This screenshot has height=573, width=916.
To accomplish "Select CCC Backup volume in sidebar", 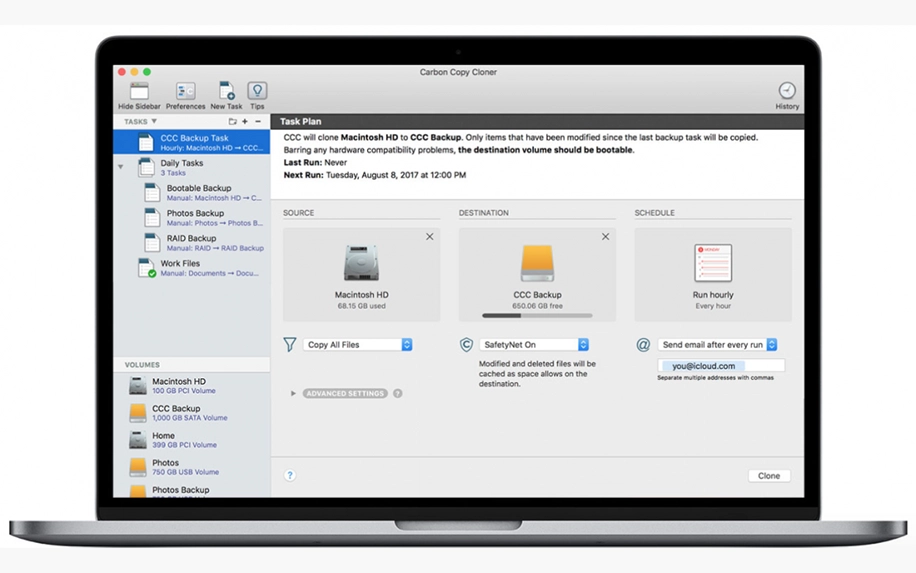I will [192, 413].
